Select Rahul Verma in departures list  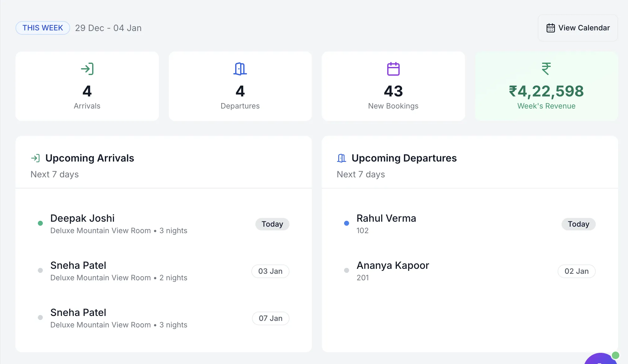pyautogui.click(x=470, y=224)
